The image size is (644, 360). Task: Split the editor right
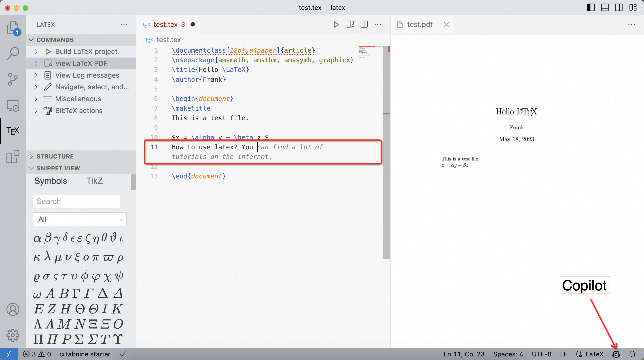(x=364, y=25)
